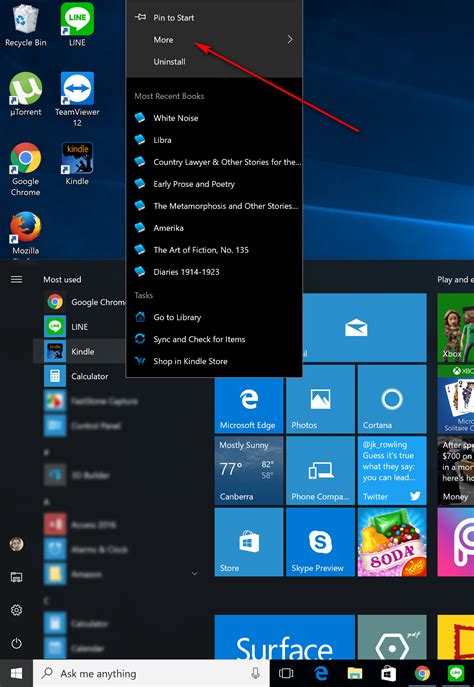Image resolution: width=474 pixels, height=687 pixels.
Task: Select Sync and Check for Items
Action: 214,339
